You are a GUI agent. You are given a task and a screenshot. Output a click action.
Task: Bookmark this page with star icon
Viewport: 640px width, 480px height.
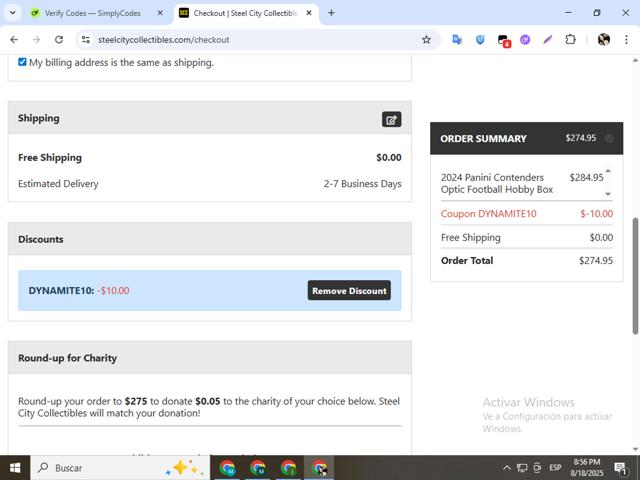[x=426, y=40]
